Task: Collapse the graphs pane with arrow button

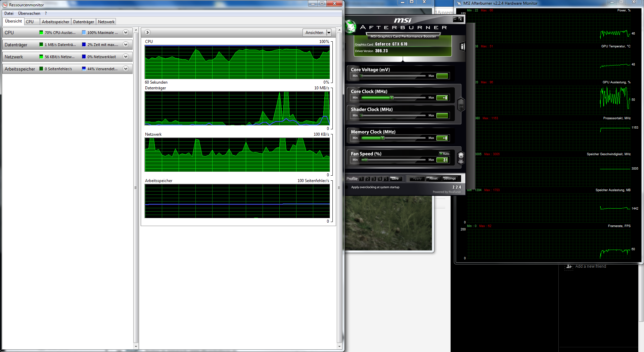Action: coord(147,33)
